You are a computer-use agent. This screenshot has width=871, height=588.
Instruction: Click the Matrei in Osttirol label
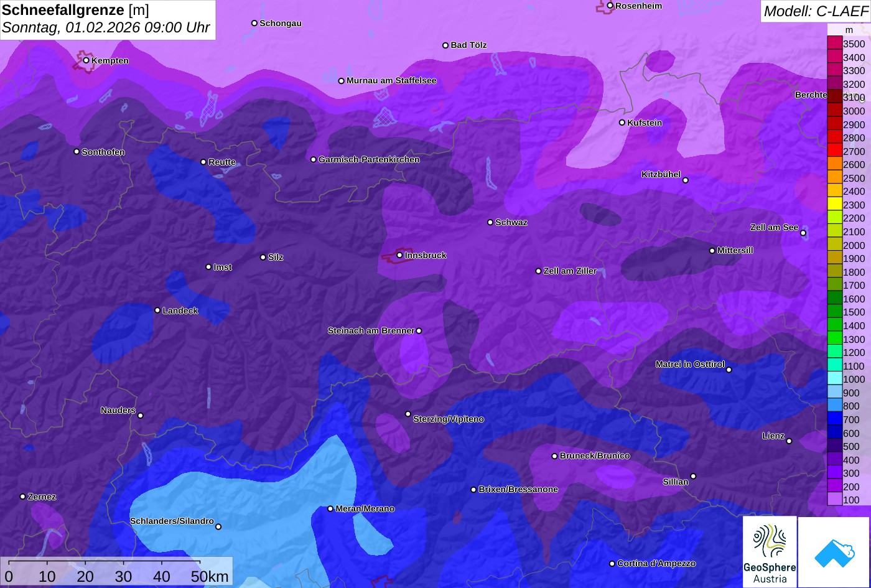tap(690, 365)
